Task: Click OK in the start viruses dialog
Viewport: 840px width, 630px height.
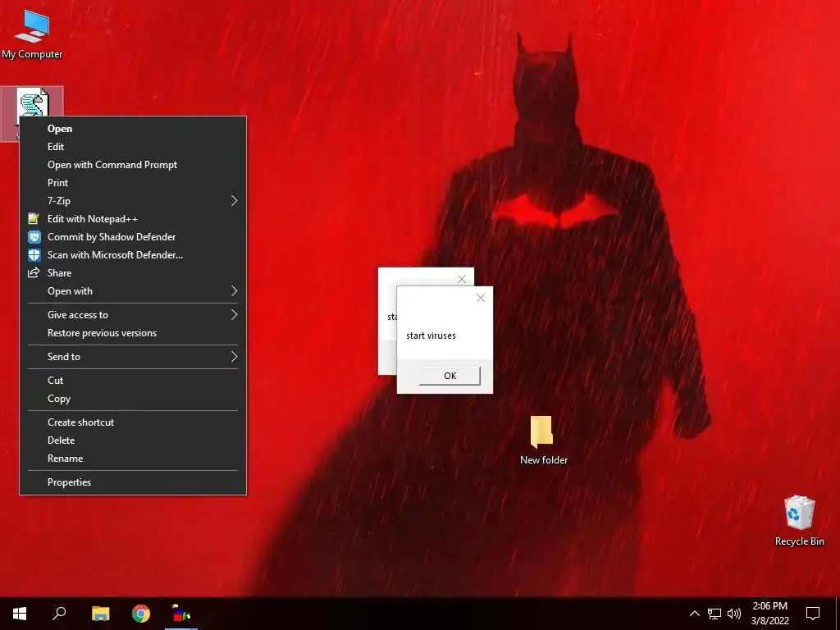Action: tap(450, 376)
